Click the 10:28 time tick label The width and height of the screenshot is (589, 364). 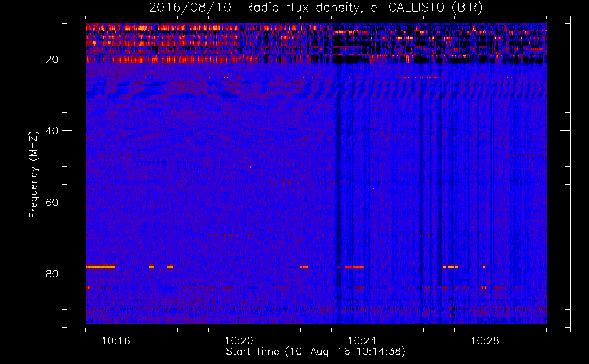(485, 341)
